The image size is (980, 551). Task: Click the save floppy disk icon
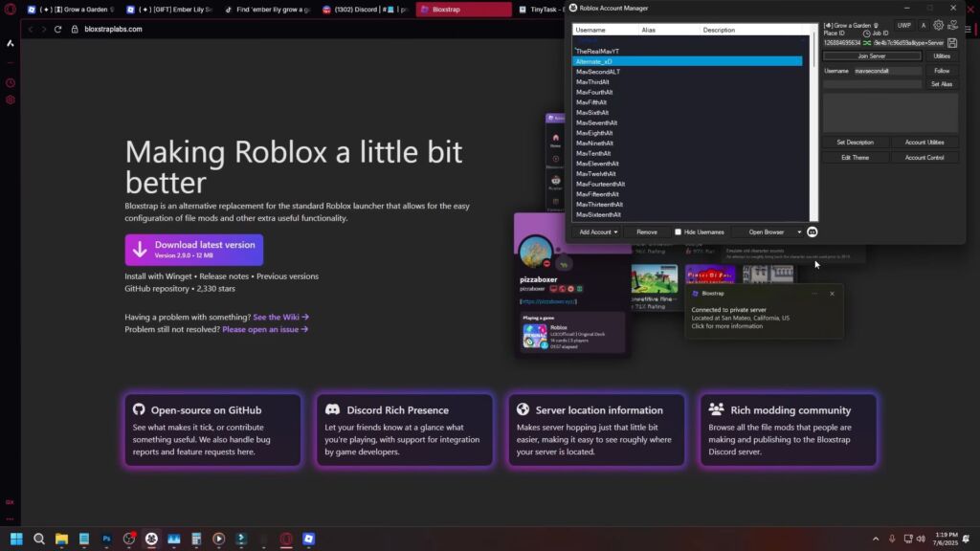(952, 43)
